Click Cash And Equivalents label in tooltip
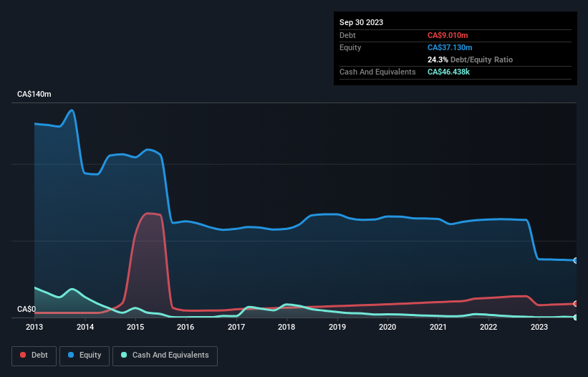Viewport: 588px width, 377px height. pos(377,72)
